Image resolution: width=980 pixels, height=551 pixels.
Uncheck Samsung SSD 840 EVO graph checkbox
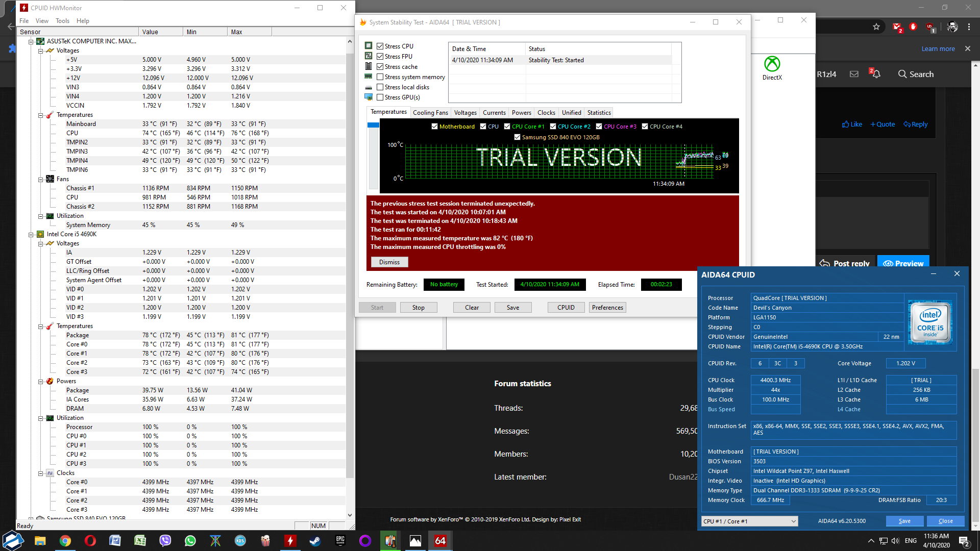[x=517, y=137]
